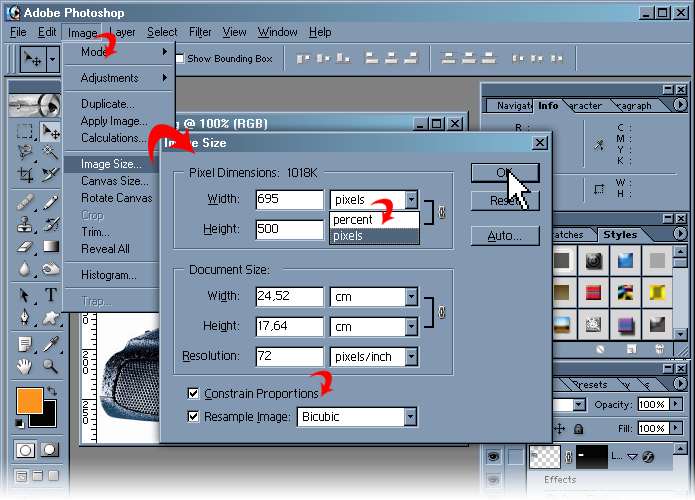The width and height of the screenshot is (695, 500).
Task: Select the Lasso tool
Action: [x=25, y=152]
